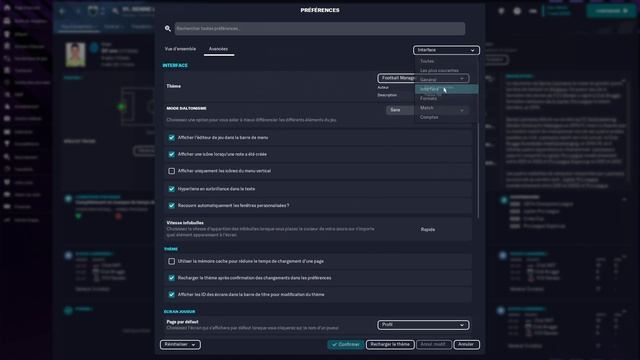This screenshot has width=640, height=360.
Task: Toggle Afficher les ID des écrans checkbox
Action: tap(171, 295)
